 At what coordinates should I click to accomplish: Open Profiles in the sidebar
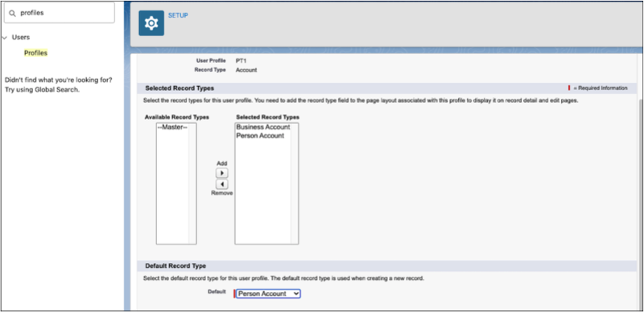(x=35, y=53)
